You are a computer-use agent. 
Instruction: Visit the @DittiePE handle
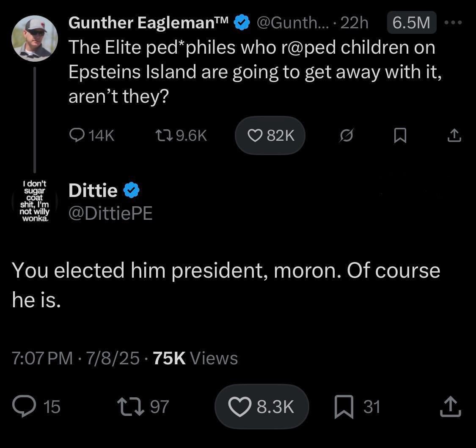(x=110, y=214)
